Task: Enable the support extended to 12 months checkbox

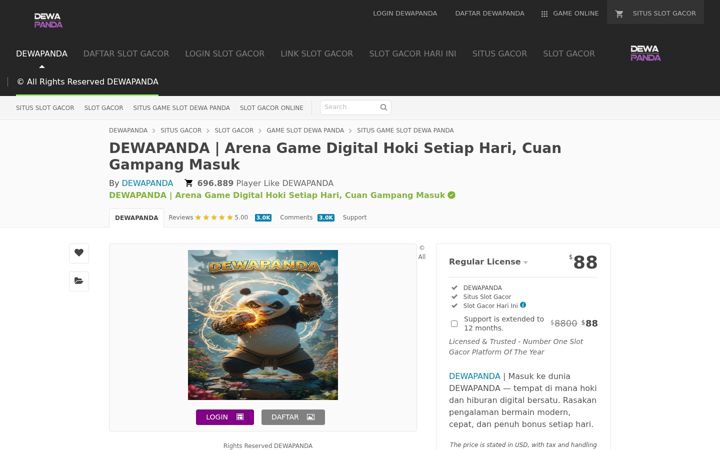Action: (454, 324)
